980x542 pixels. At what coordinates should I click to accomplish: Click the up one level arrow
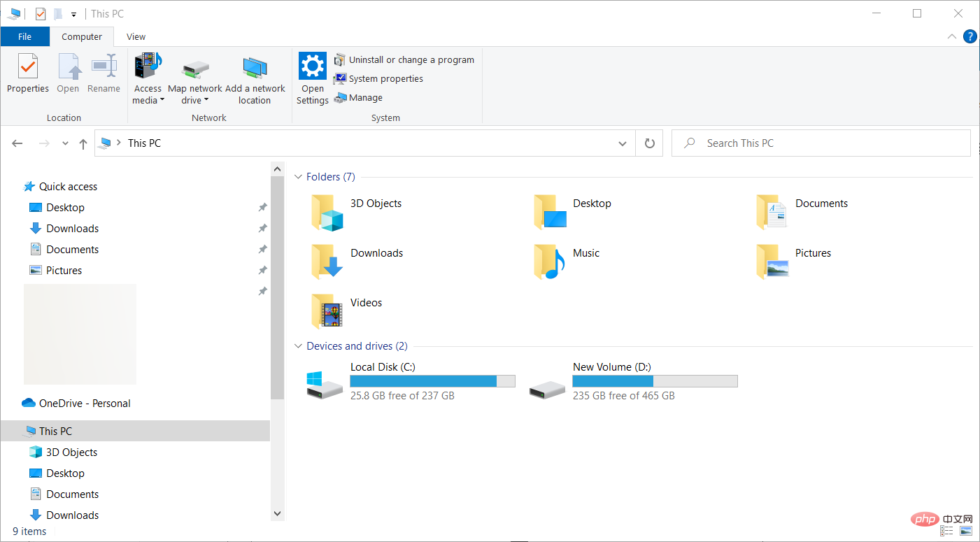pyautogui.click(x=83, y=143)
